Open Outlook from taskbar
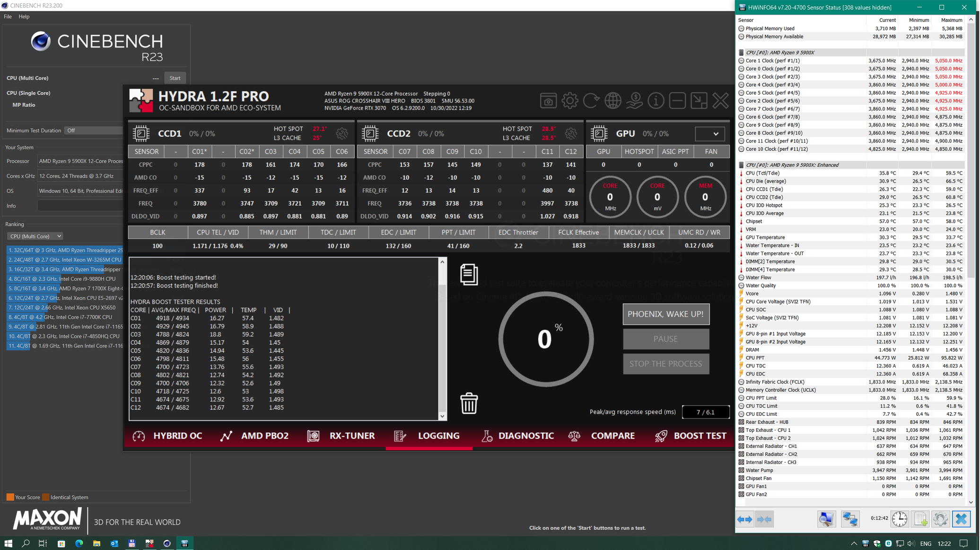This screenshot has height=550, width=980. click(x=114, y=543)
